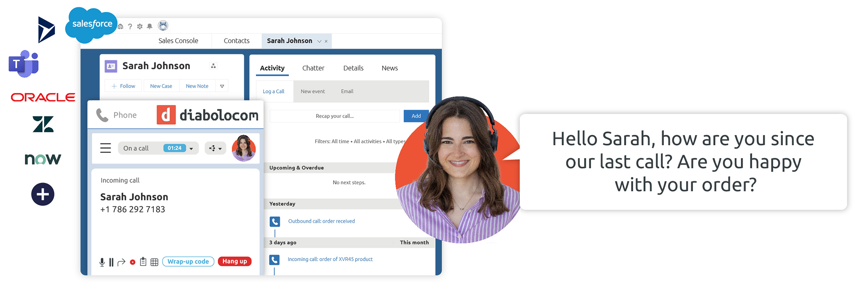
Task: Open the routing network dropdown
Action: coord(215,148)
